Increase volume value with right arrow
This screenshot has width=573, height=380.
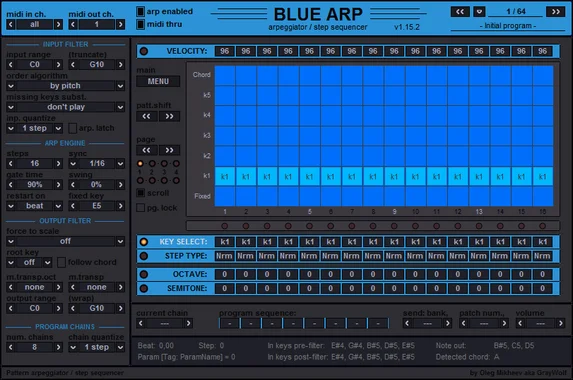tap(560, 323)
